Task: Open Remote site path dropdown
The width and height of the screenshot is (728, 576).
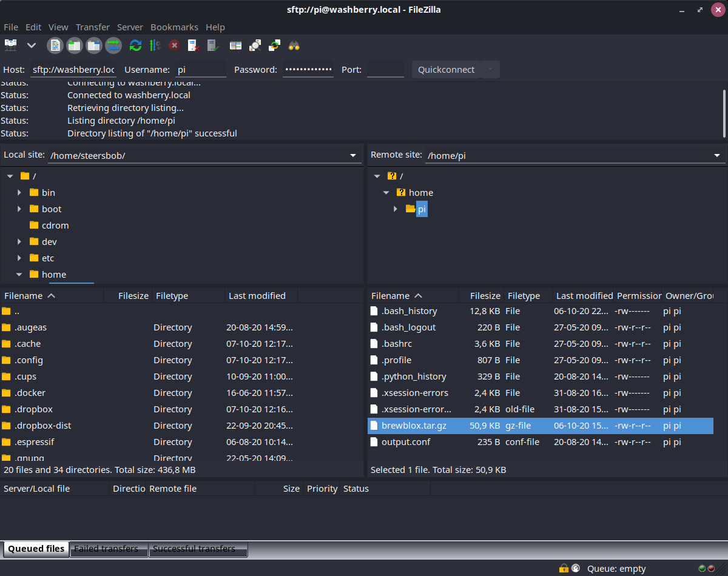Action: tap(717, 156)
